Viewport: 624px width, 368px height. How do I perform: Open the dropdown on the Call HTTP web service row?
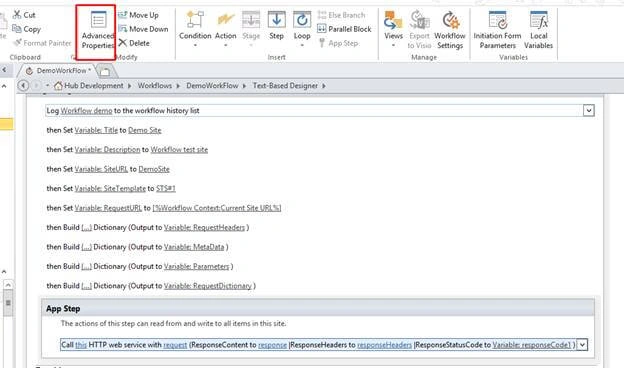point(582,345)
